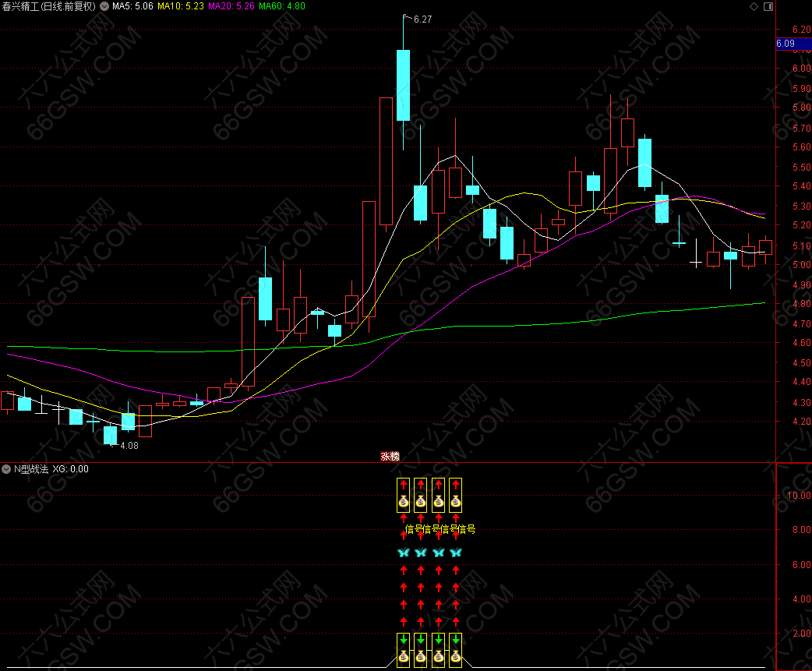Click the yellow 信号 label row
This screenshot has height=671, width=812.
440,529
